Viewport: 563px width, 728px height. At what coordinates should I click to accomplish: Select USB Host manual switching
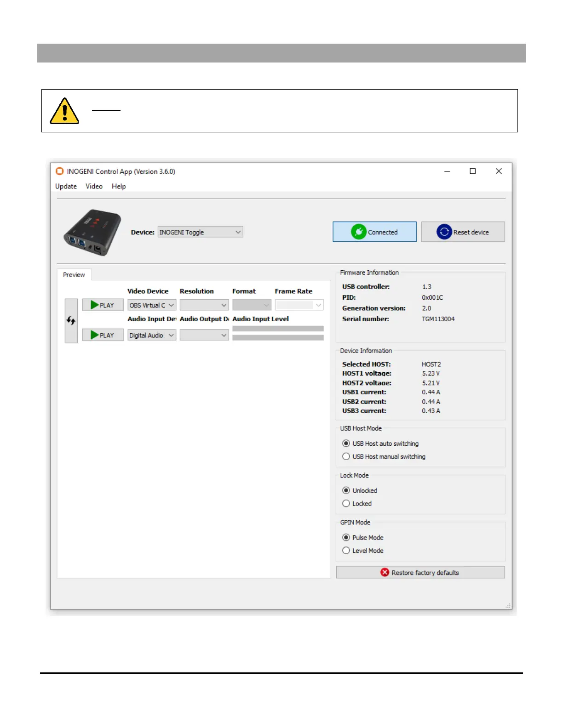pyautogui.click(x=384, y=456)
